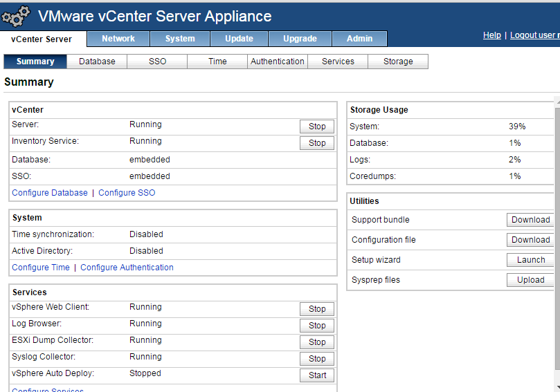560x392 pixels.
Task: Open the Help link
Action: (491, 35)
